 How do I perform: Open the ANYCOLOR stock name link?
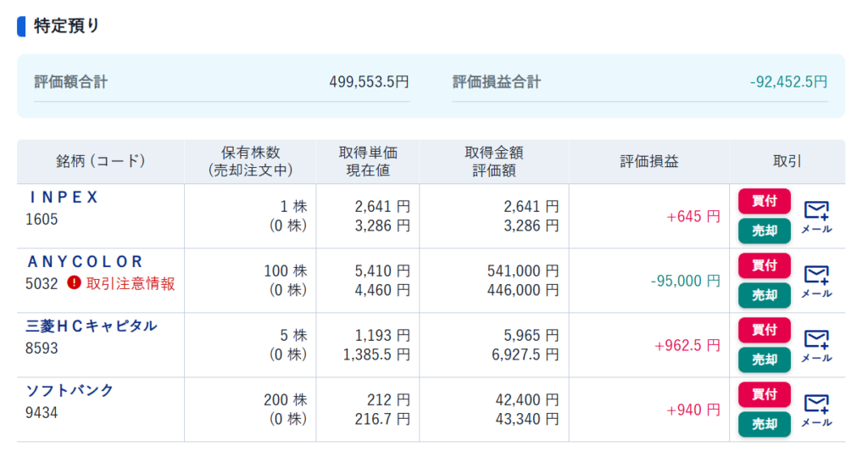pos(86,262)
